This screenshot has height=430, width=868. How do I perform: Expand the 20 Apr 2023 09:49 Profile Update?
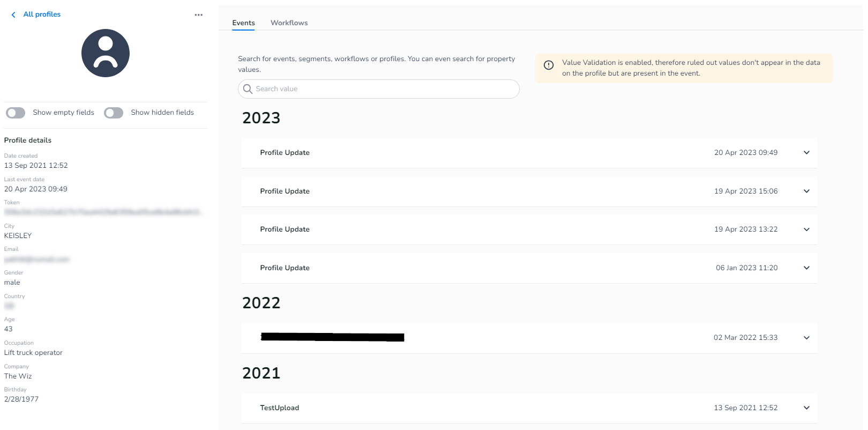[x=806, y=153]
